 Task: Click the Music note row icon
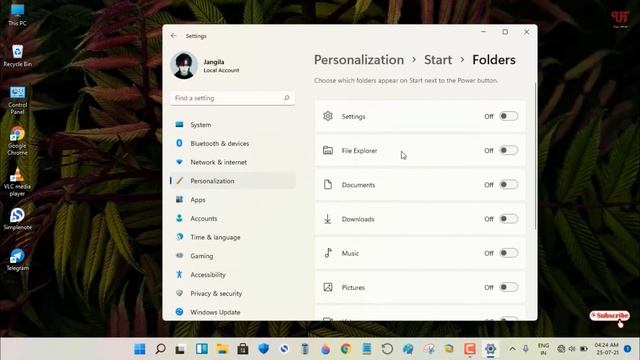328,253
